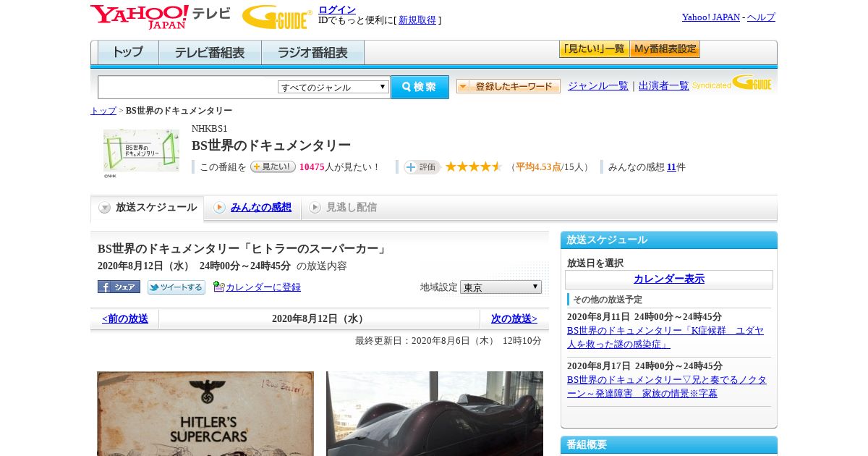Select the 放送スケジュール tab
Image resolution: width=868 pixels, height=456 pixels.
point(148,208)
